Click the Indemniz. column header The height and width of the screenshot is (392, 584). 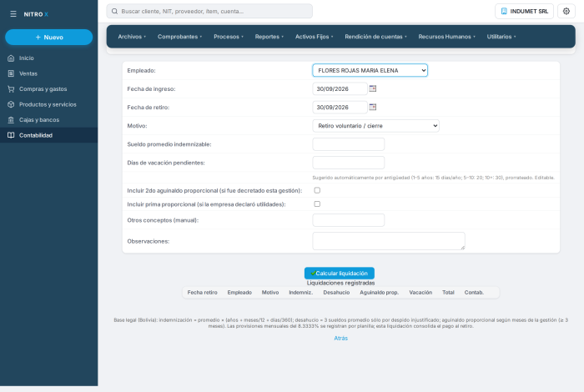[x=301, y=293]
